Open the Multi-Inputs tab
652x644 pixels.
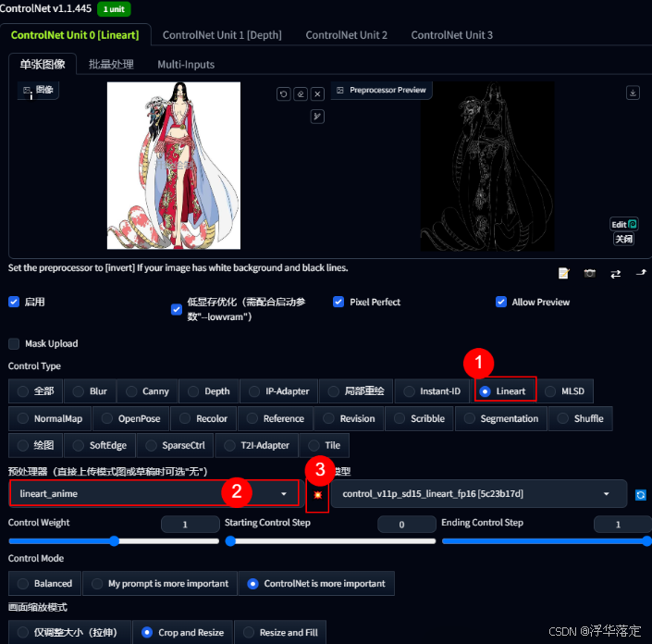click(186, 65)
